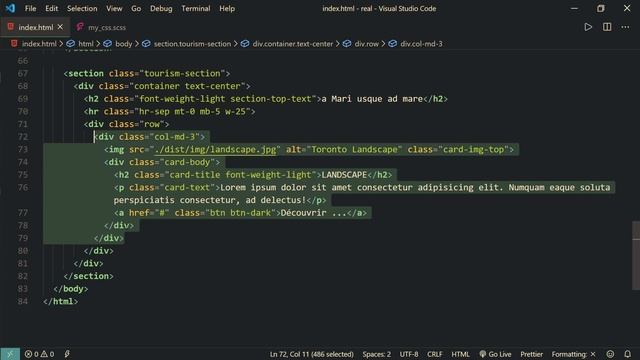Screen dimensions: 640x360
Task: Click Prettier in the status bar
Action: coord(531,354)
